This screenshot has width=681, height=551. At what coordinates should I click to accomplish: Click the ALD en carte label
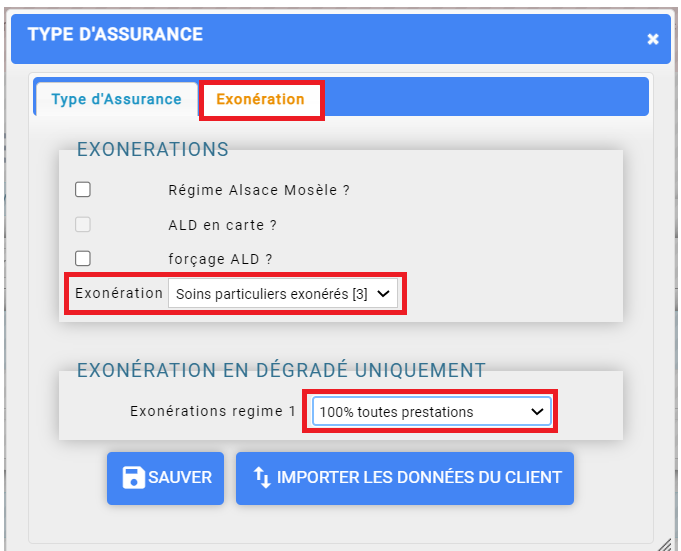[x=222, y=225]
